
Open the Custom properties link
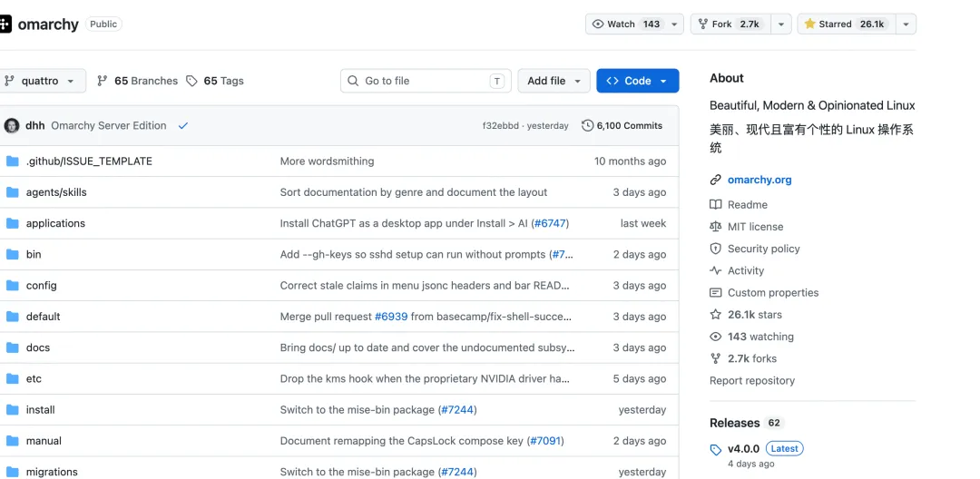[x=773, y=292]
